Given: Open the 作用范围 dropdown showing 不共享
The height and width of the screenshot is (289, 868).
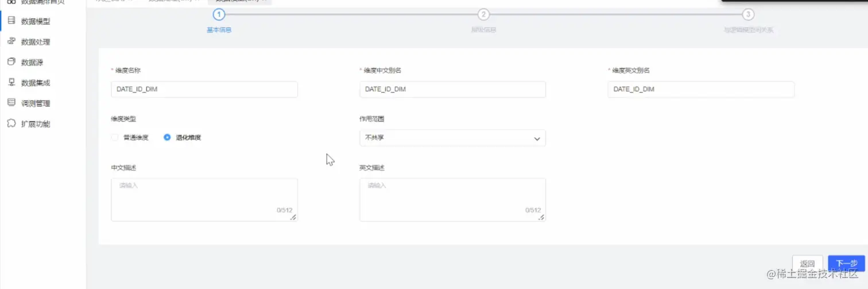Looking at the screenshot, I should (x=452, y=138).
